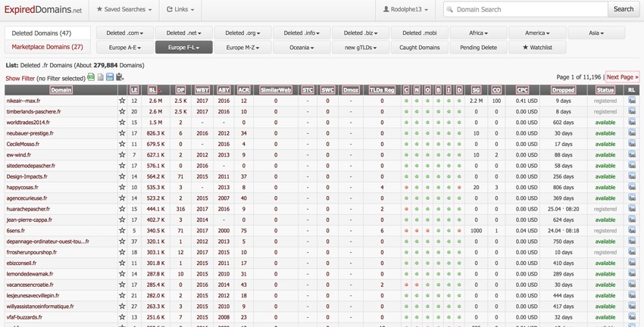Go to Next Page link
Viewport: 644px width, 327px height.
pos(622,76)
